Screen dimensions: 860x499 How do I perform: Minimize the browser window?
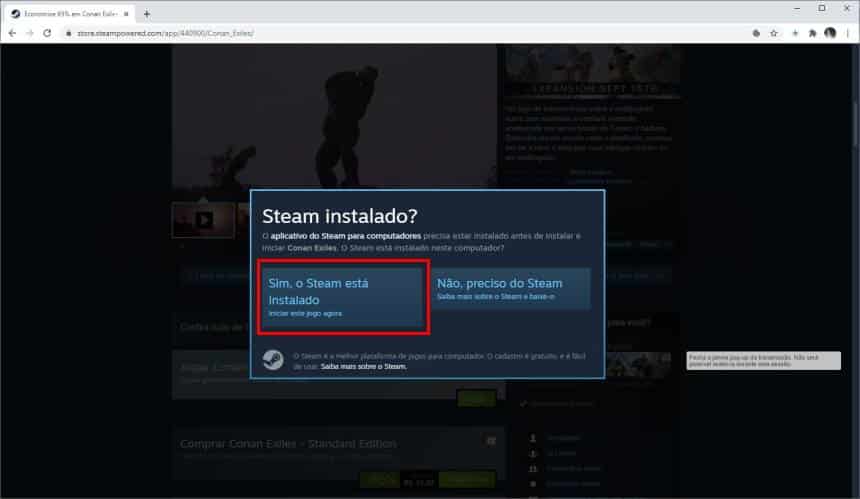pos(797,8)
